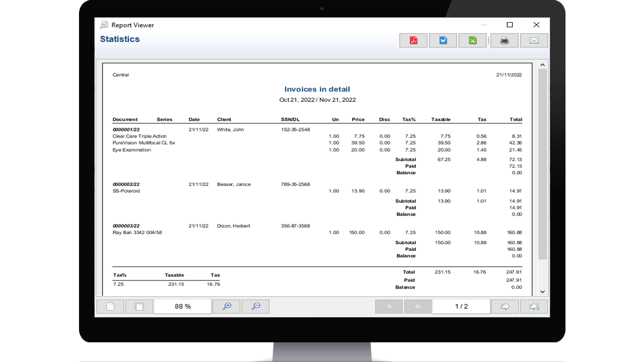Print the invoices report

(x=504, y=41)
